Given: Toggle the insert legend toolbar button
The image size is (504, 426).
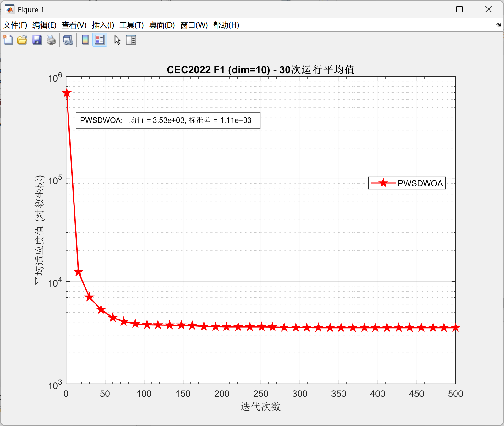Looking at the screenshot, I should tap(100, 40).
